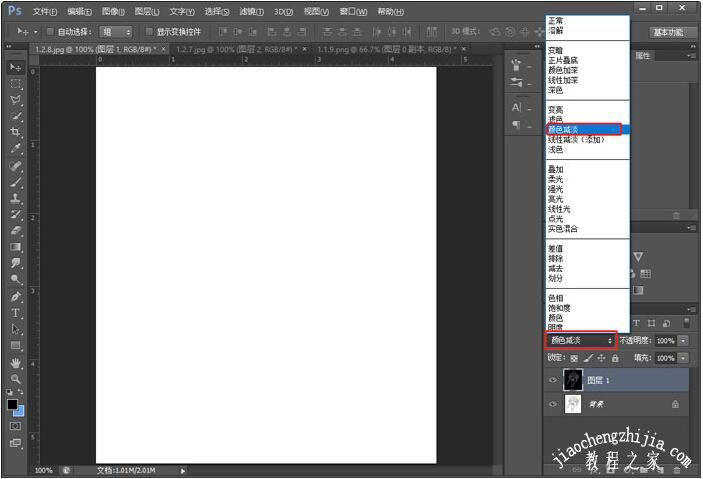Select the Hand tool

pyautogui.click(x=15, y=363)
